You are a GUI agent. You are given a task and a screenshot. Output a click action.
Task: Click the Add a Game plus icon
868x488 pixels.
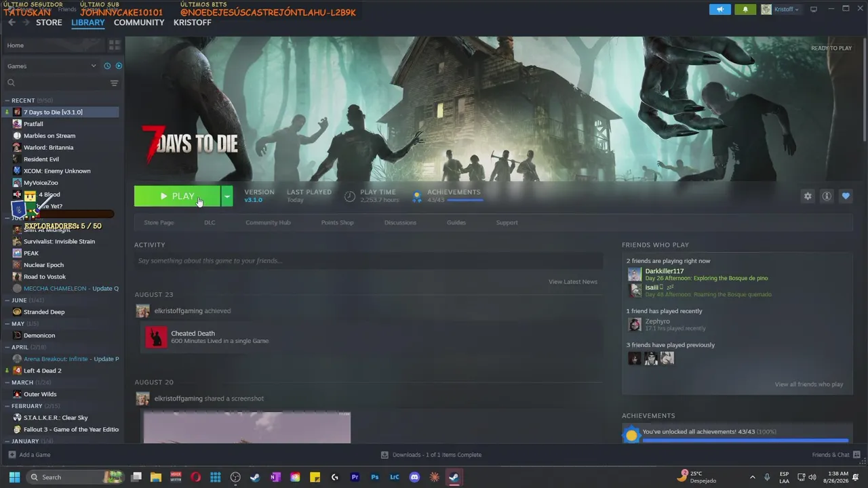click(x=12, y=455)
